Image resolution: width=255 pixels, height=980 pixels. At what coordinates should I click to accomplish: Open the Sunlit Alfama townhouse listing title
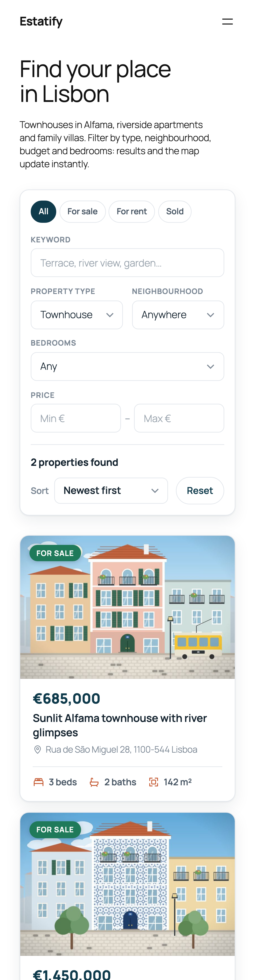click(x=120, y=725)
